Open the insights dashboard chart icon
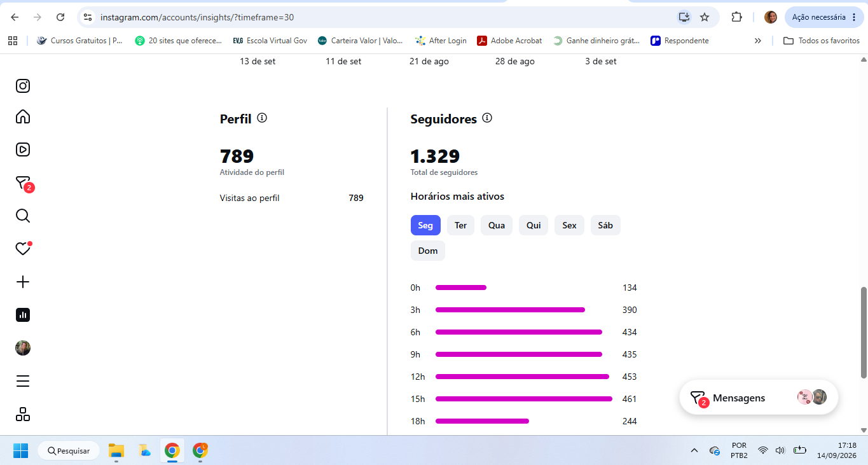868x465 pixels. (23, 315)
